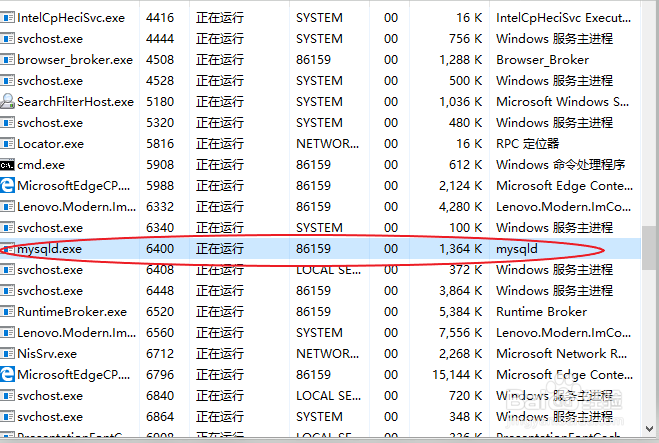Click the Lenovo.Modern.Im icon for PID 6560

point(7,333)
